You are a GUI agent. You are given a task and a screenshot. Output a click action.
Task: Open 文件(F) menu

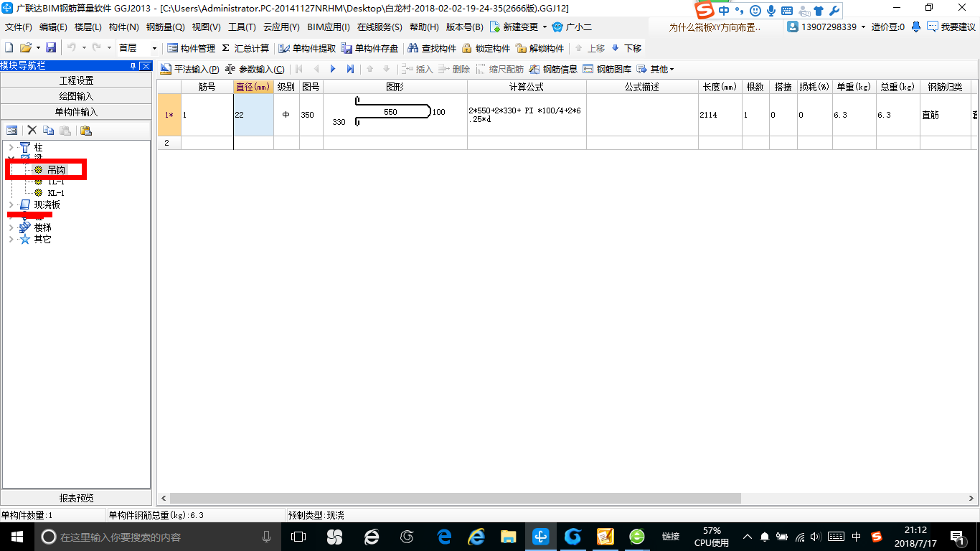[x=19, y=27]
